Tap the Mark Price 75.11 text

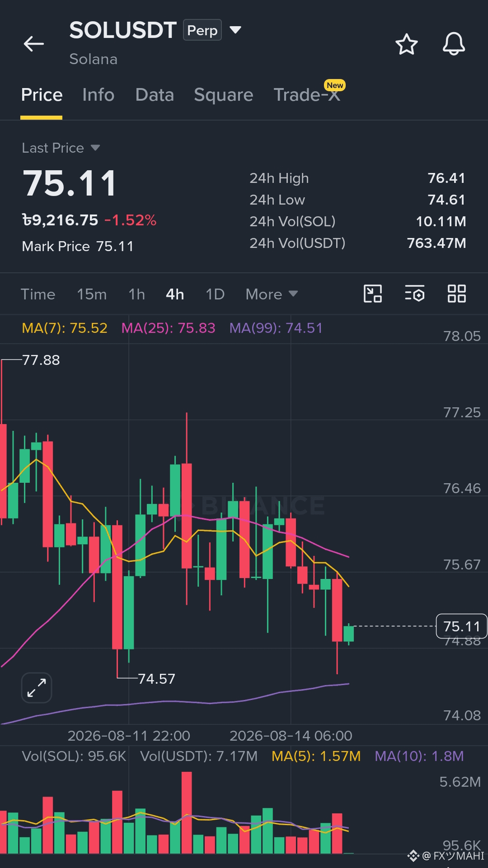78,247
